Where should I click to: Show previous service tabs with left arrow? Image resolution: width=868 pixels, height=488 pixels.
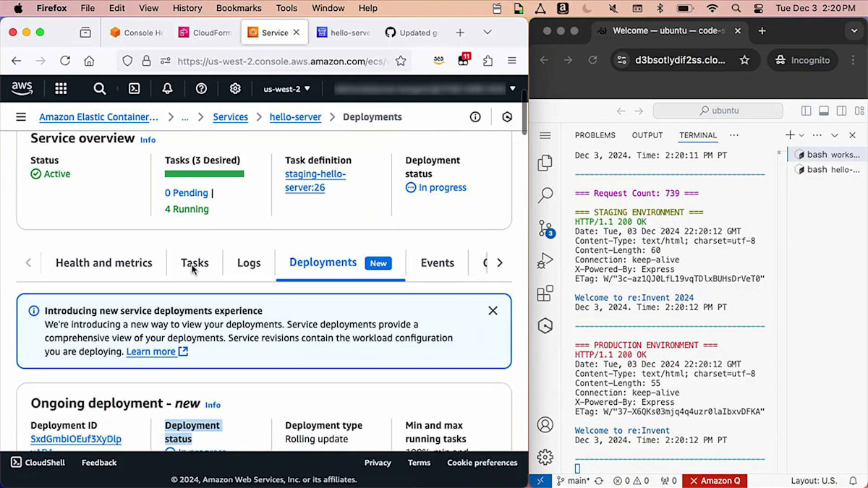[28, 262]
